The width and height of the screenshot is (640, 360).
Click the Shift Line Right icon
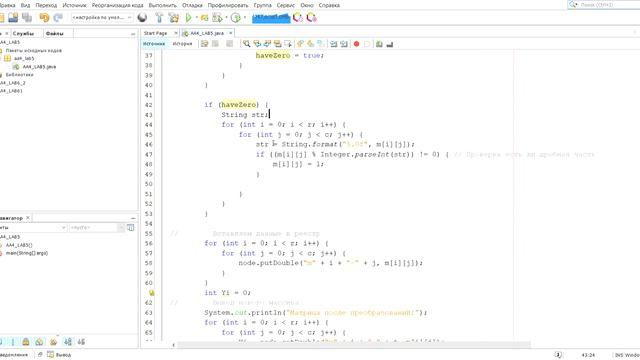(x=344, y=44)
